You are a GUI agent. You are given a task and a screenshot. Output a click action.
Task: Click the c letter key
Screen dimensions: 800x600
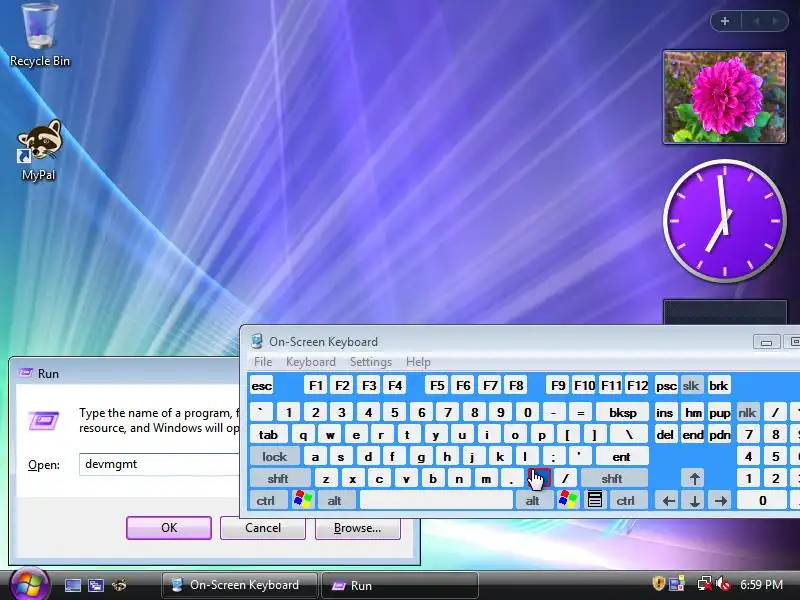pyautogui.click(x=379, y=479)
